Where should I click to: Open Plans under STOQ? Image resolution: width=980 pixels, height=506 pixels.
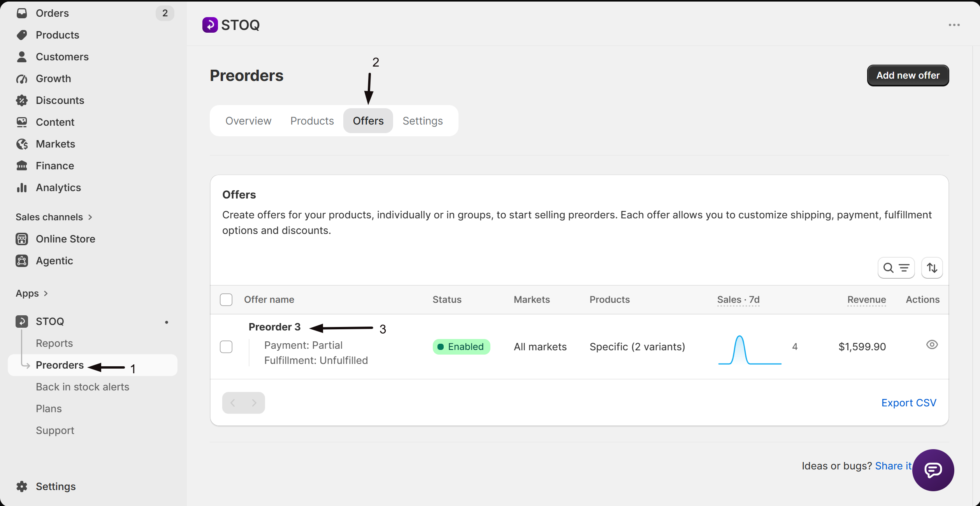point(49,409)
